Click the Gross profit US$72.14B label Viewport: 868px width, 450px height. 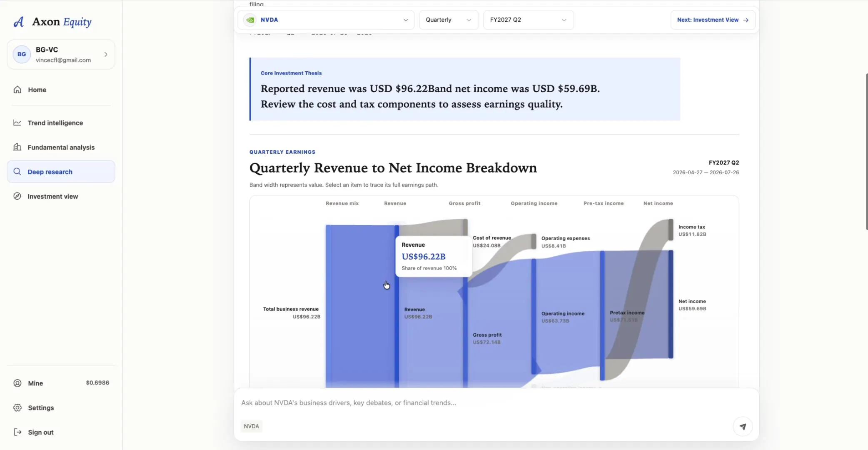pyautogui.click(x=487, y=338)
